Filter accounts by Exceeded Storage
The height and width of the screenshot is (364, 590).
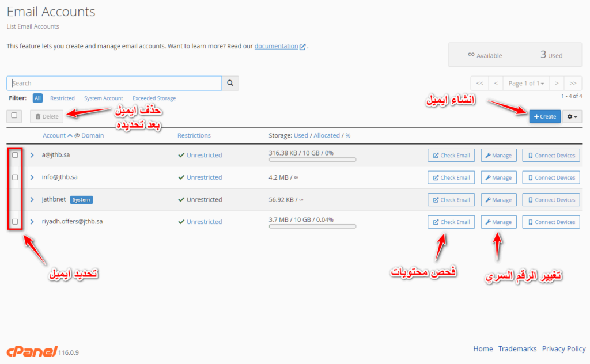pyautogui.click(x=154, y=98)
